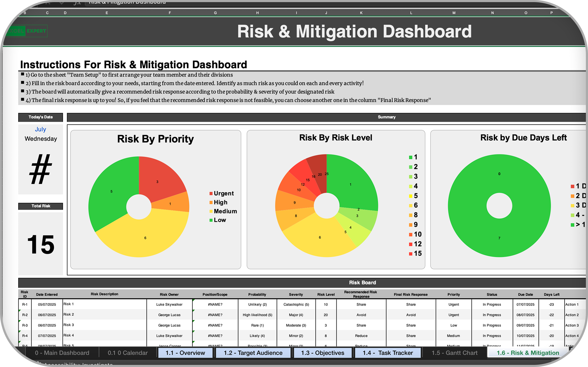Click the red Urgent legend marker

tap(211, 193)
